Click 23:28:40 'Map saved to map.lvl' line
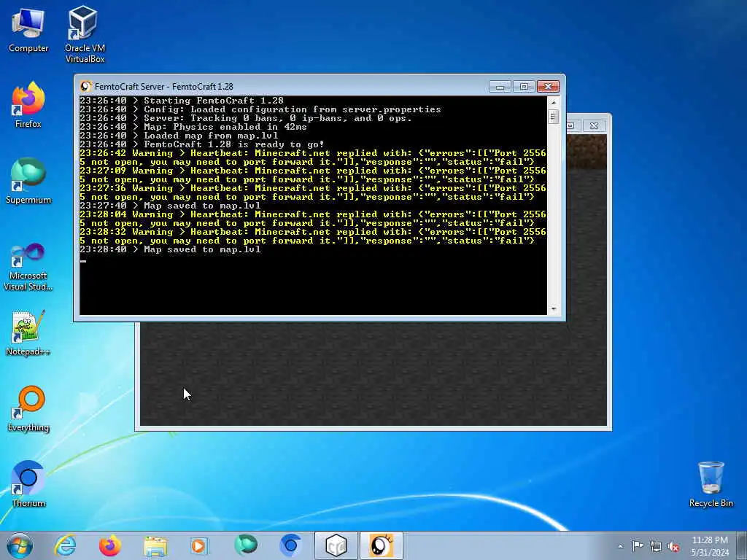 point(170,249)
